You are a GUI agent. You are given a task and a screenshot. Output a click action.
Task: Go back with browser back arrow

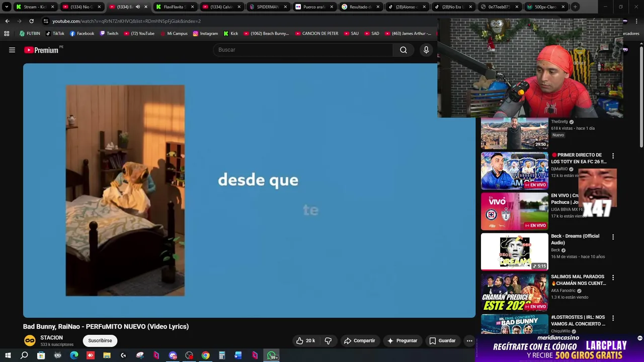(7, 21)
